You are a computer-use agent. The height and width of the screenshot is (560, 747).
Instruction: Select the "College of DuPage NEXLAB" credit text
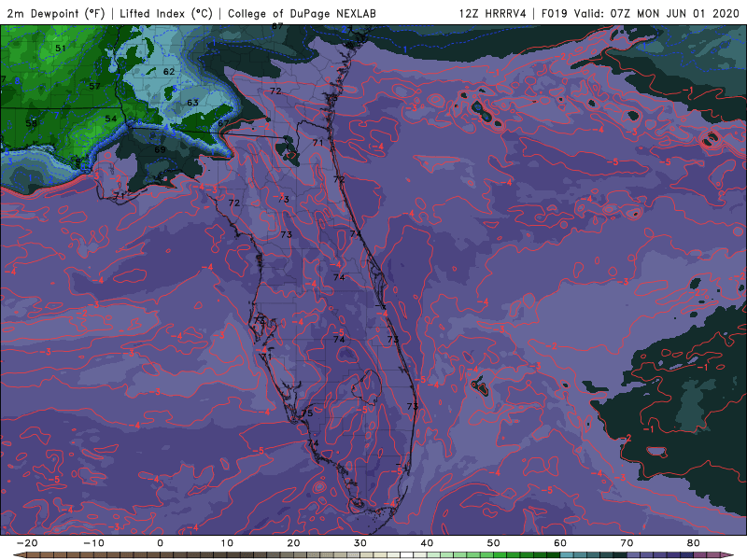pyautogui.click(x=302, y=13)
